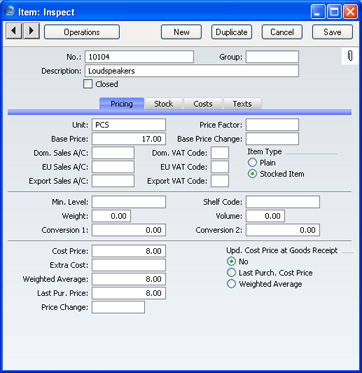Select Plain item type

[x=253, y=163]
